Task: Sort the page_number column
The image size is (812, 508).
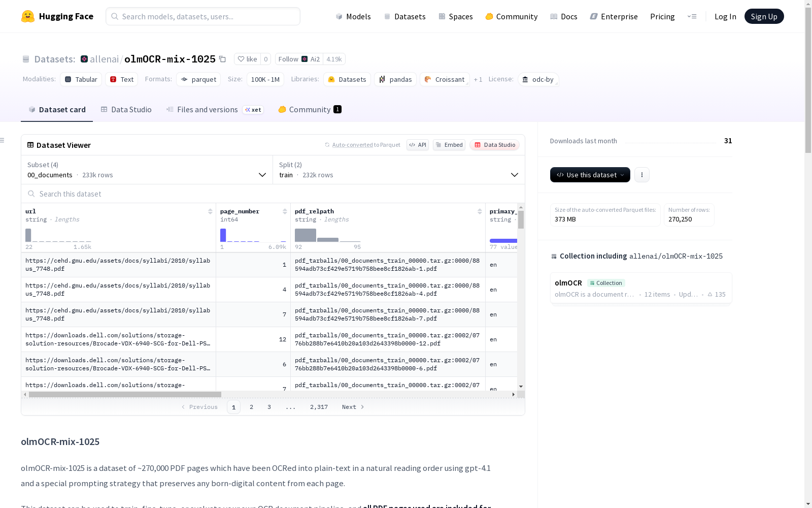Action: [x=285, y=211]
